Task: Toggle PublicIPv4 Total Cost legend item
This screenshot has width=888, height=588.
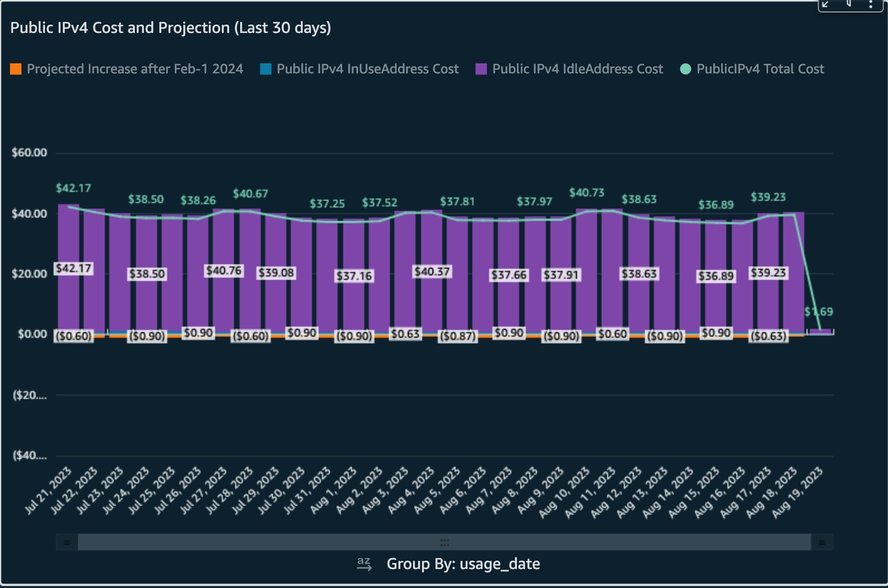Action: coord(760,69)
